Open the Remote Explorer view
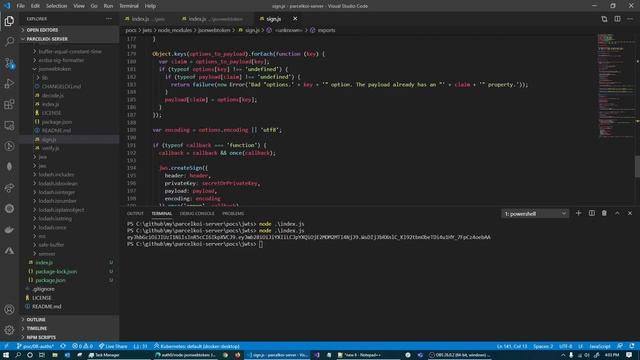Image resolution: width=640 pixels, height=360 pixels. coord(9,125)
